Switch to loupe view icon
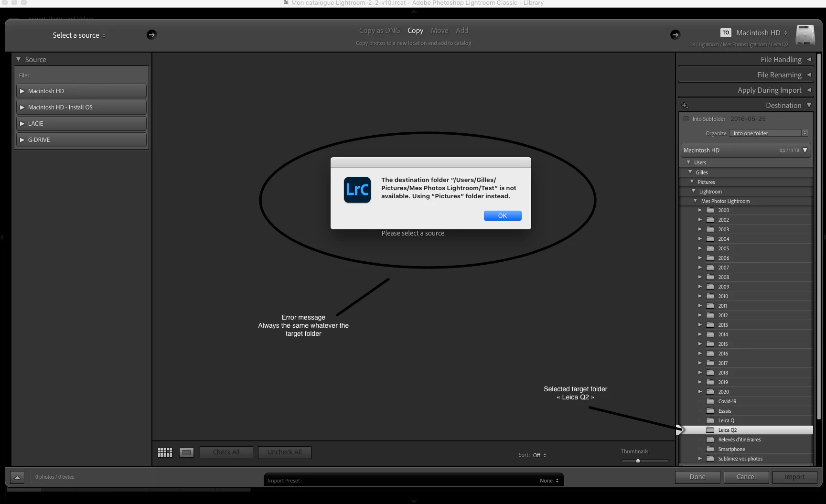This screenshot has height=504, width=826. coord(186,452)
